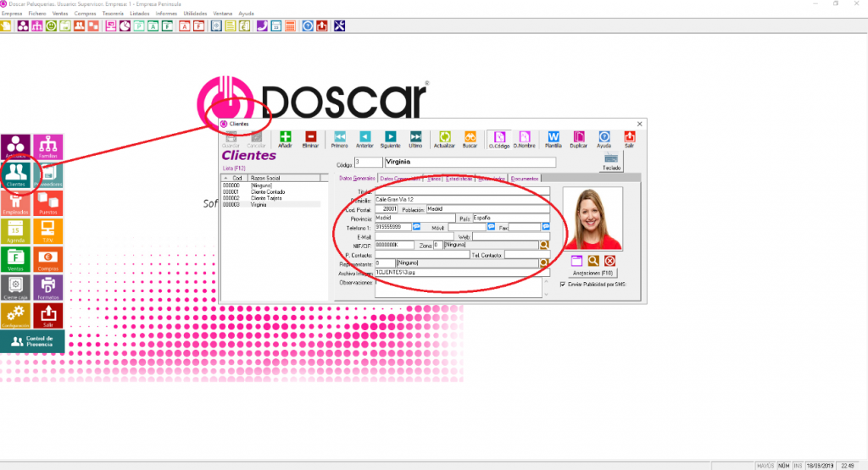This screenshot has width=868, height=470.
Task: Click the Anotaciones (F10) button
Action: click(593, 274)
